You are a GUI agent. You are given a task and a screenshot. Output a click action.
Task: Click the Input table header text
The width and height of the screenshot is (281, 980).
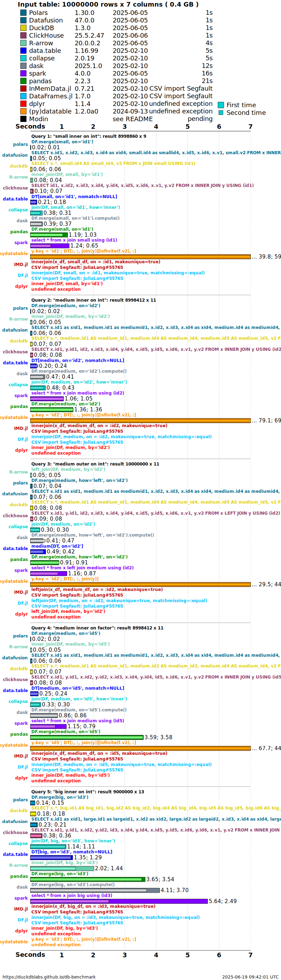pyautogui.click(x=108, y=5)
